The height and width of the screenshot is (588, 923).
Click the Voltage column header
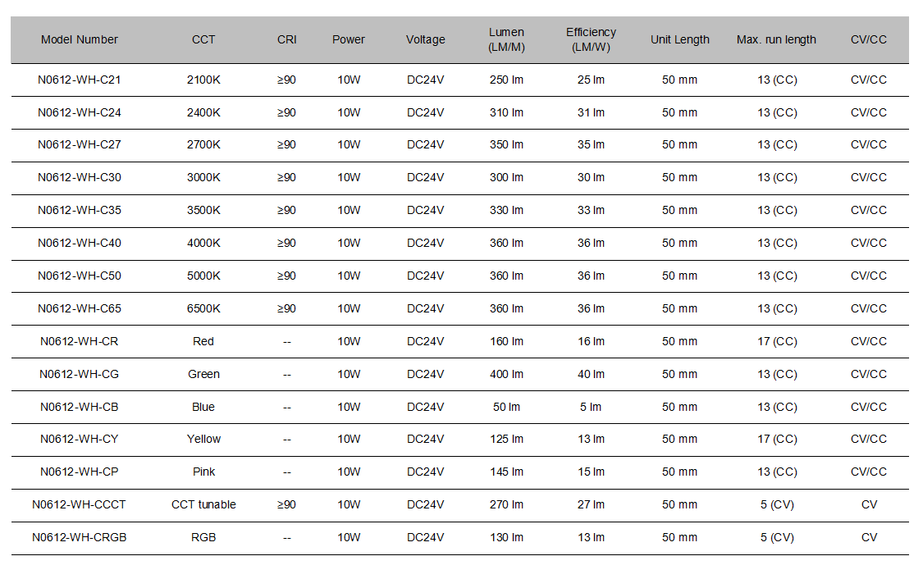pos(426,39)
